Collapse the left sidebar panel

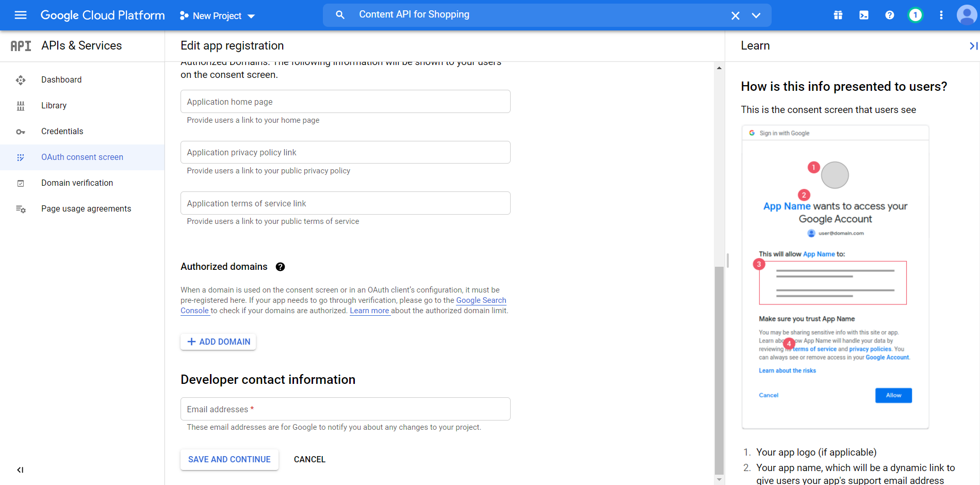20,470
